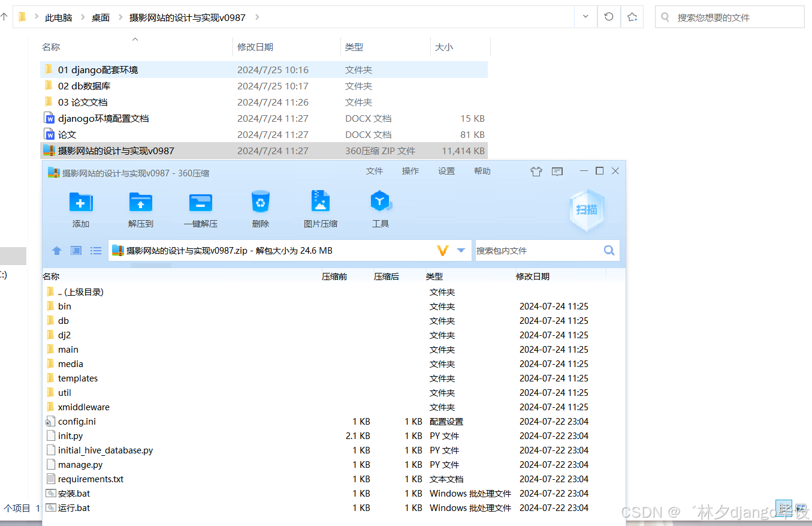
Task: Toggle the large icon view mode
Action: [76, 251]
